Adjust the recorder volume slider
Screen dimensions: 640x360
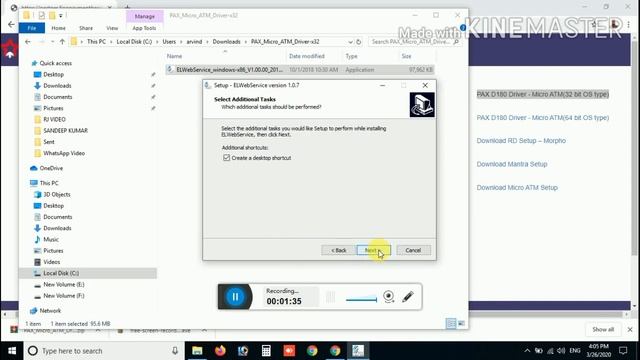pos(361,299)
